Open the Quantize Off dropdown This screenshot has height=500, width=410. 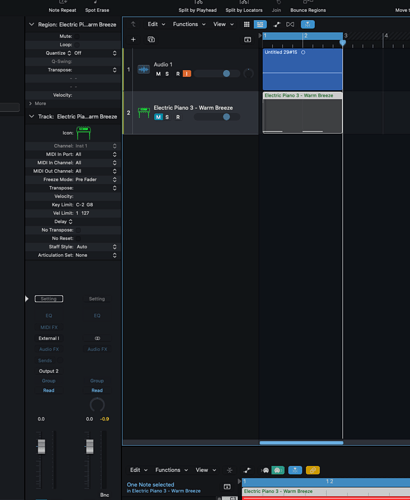95,53
